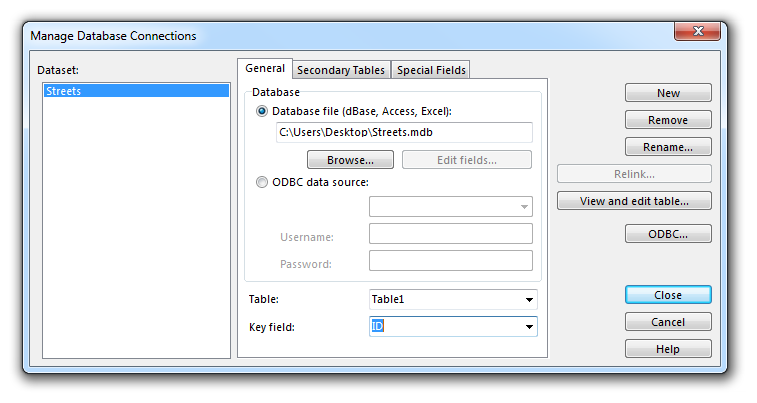Click the Username input field
This screenshot has height=403, width=757.
point(451,234)
